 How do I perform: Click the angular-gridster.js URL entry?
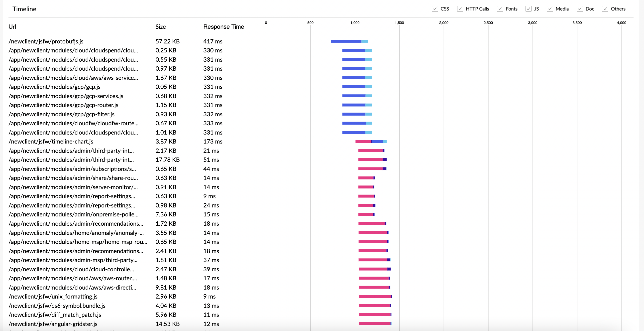(x=53, y=324)
